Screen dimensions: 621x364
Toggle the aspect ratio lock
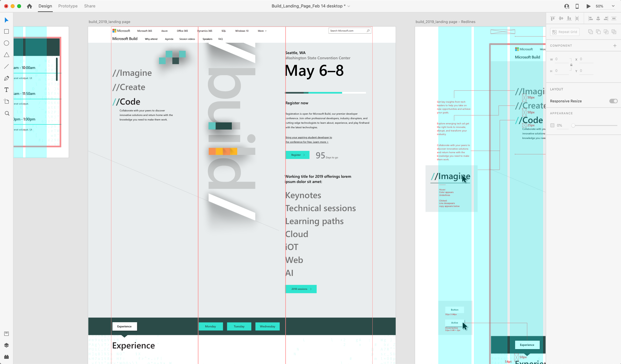coord(571,65)
